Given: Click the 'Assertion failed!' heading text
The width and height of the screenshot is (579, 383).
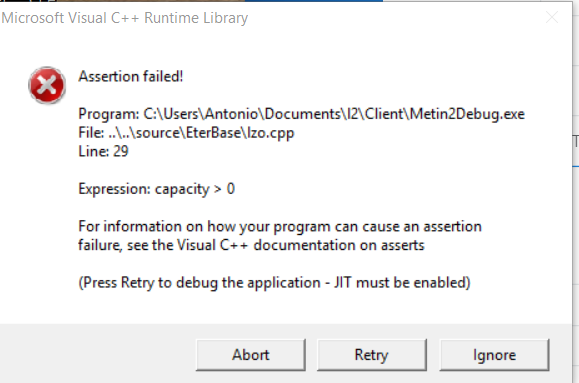Looking at the screenshot, I should (131, 76).
